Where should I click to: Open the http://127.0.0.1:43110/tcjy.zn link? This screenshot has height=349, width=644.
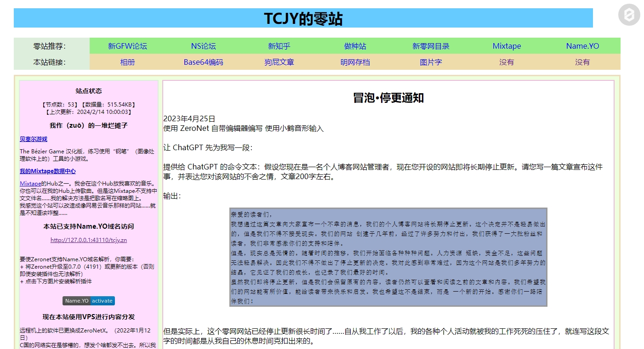[89, 240]
